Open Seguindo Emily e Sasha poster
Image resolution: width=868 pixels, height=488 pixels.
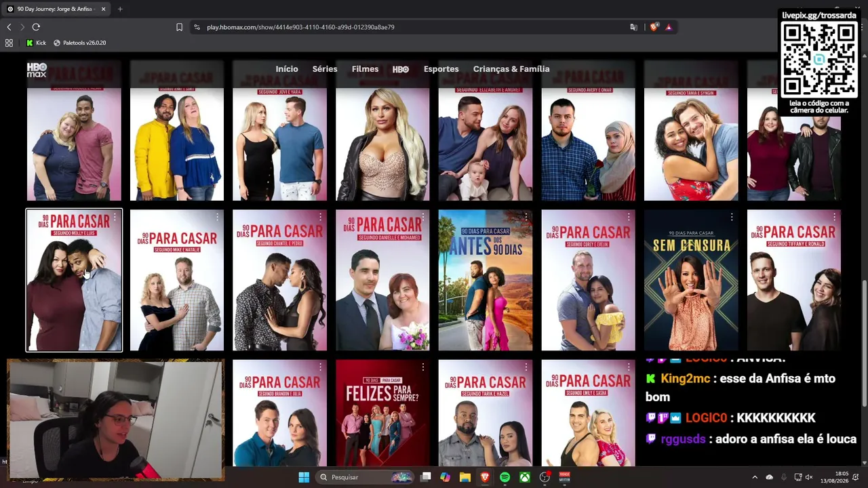[x=588, y=413]
